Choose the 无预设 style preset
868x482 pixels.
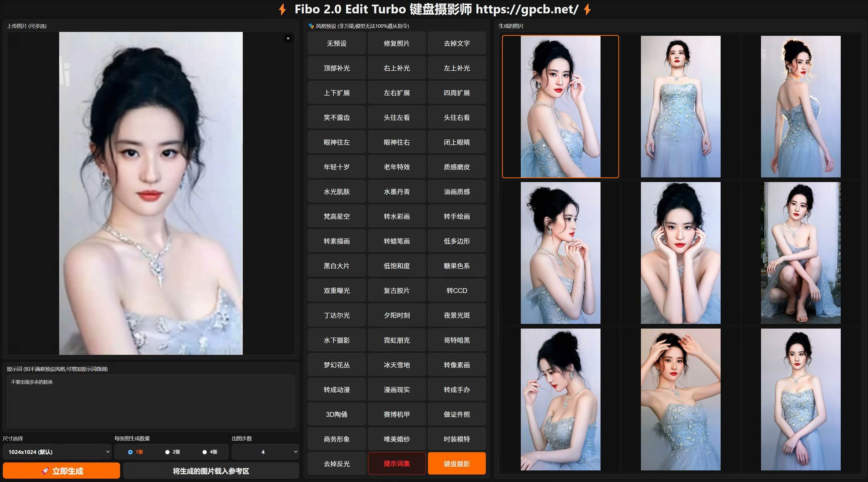(x=337, y=43)
